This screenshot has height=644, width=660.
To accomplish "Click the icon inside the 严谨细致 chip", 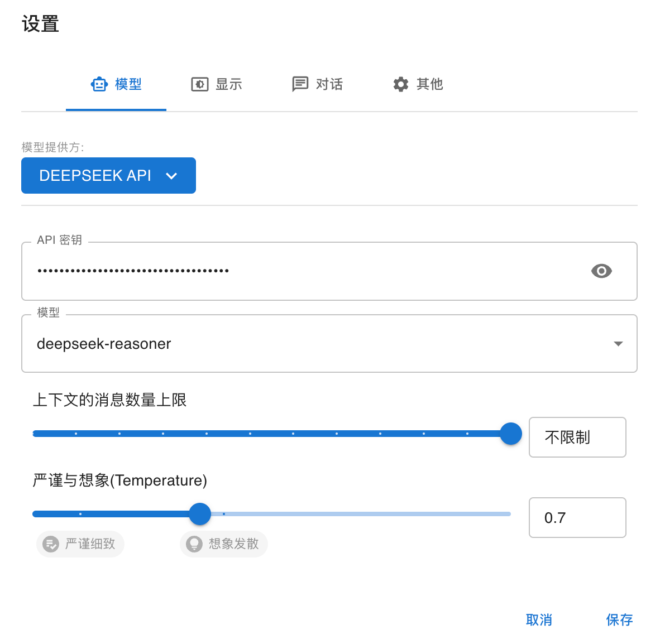I will coord(51,544).
